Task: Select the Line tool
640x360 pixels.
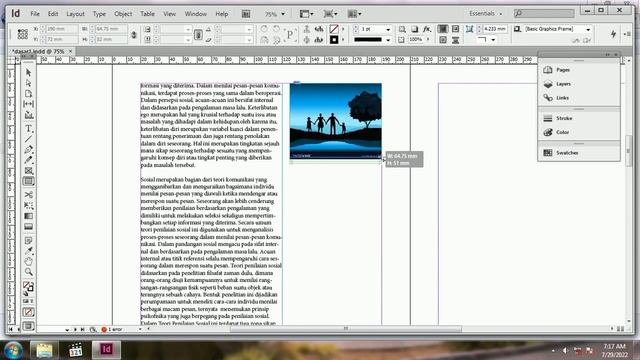Action: (x=28, y=139)
